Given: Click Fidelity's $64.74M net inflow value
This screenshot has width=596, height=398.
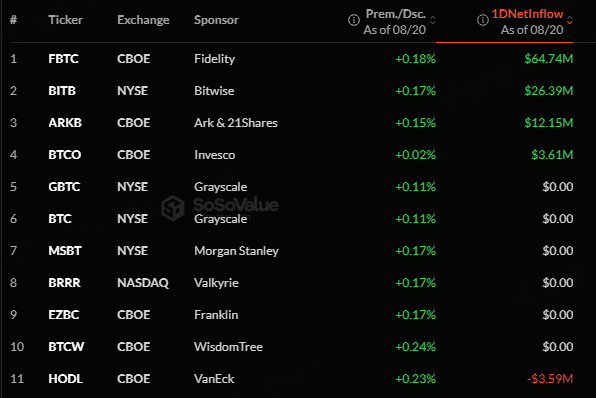Looking at the screenshot, I should [548, 59].
